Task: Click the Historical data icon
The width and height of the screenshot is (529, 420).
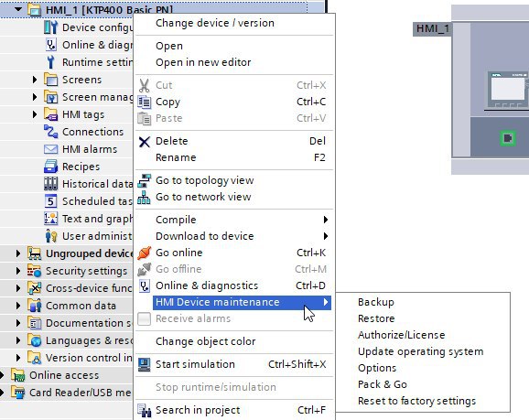Action: (x=50, y=184)
